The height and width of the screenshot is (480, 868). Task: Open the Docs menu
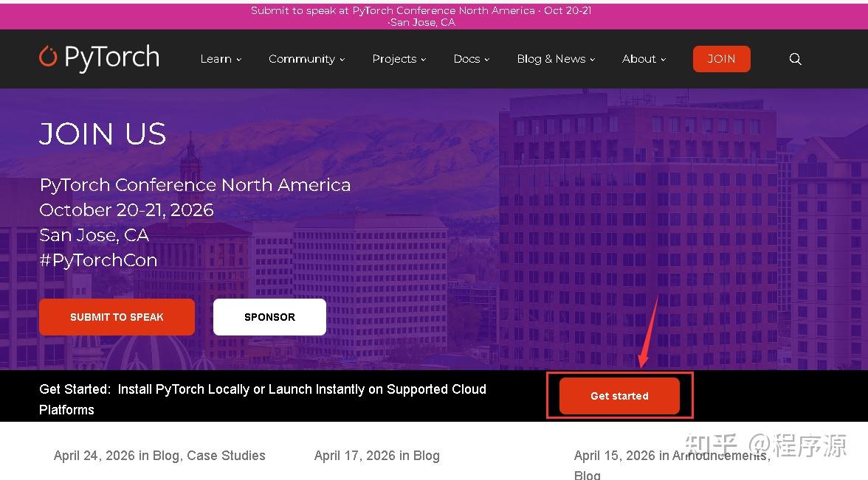coord(472,59)
